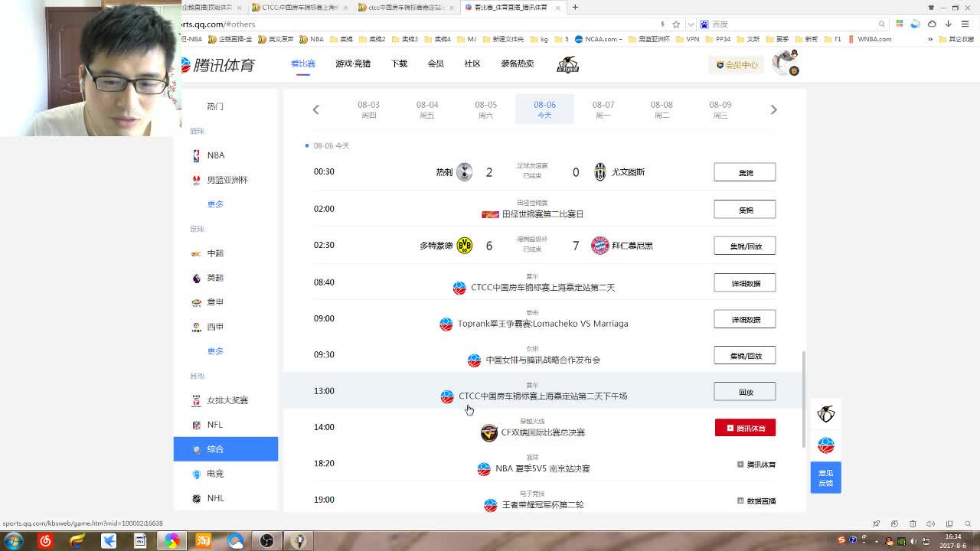Viewport: 980px width, 551px height.
Task: Select NFL in the left sidebar
Action: point(215,425)
